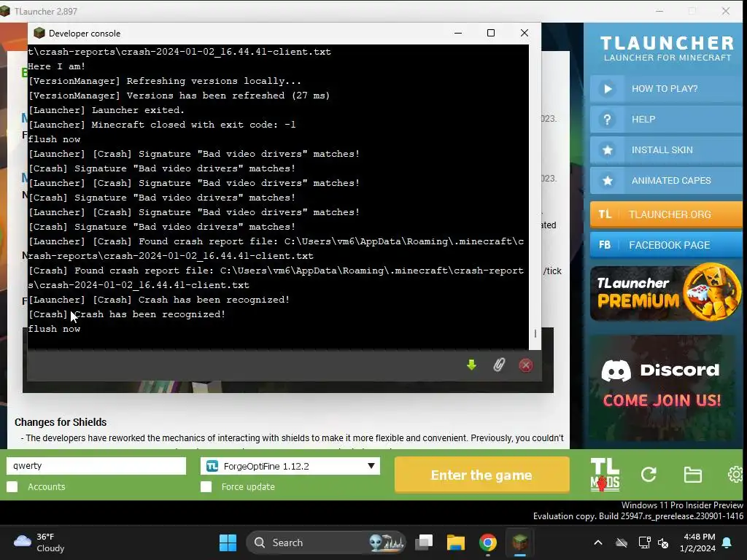This screenshot has width=747, height=560.
Task: Open notification bell in taskbar
Action: point(727,542)
